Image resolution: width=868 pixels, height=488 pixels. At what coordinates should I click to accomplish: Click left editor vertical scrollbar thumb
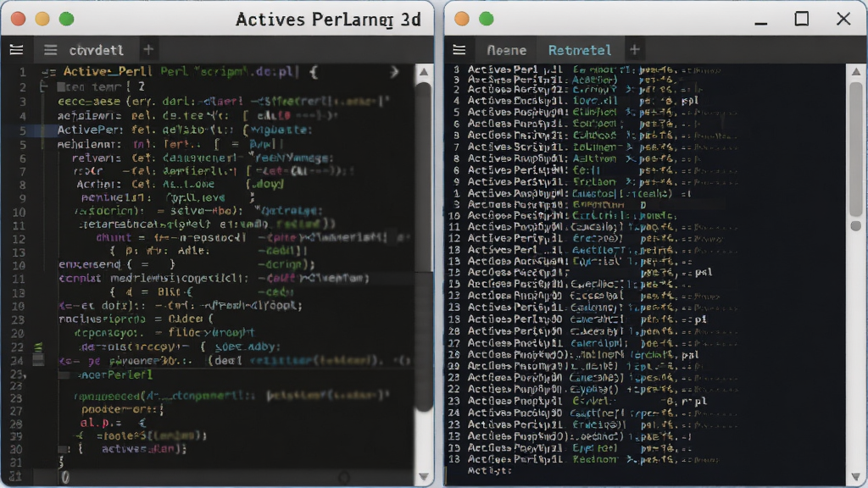click(x=425, y=247)
